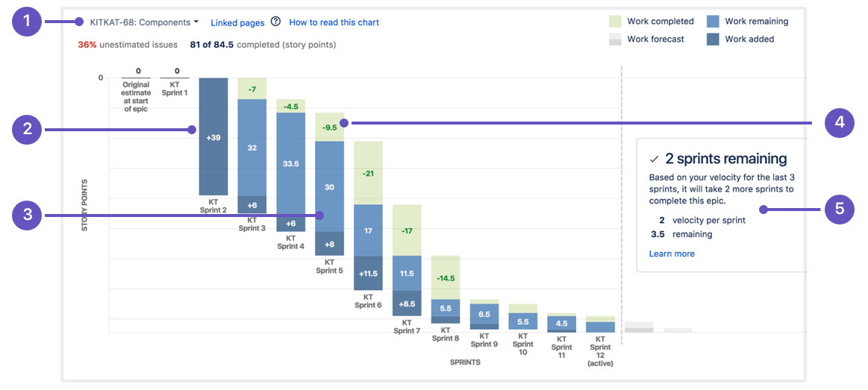Viewport: 868px width, 390px height.
Task: Click the Work completed legend swatch
Action: [615, 22]
